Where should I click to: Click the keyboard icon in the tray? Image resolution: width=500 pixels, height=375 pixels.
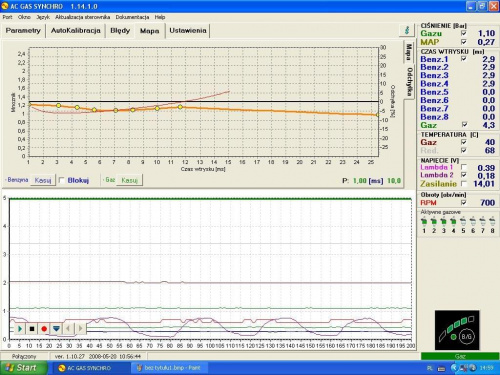pyautogui.click(x=441, y=368)
